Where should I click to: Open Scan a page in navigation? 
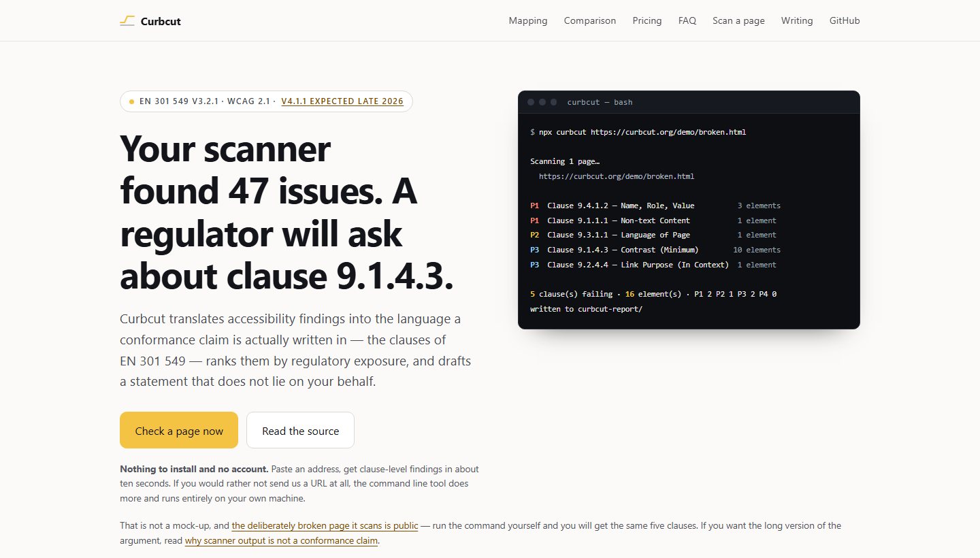(738, 20)
